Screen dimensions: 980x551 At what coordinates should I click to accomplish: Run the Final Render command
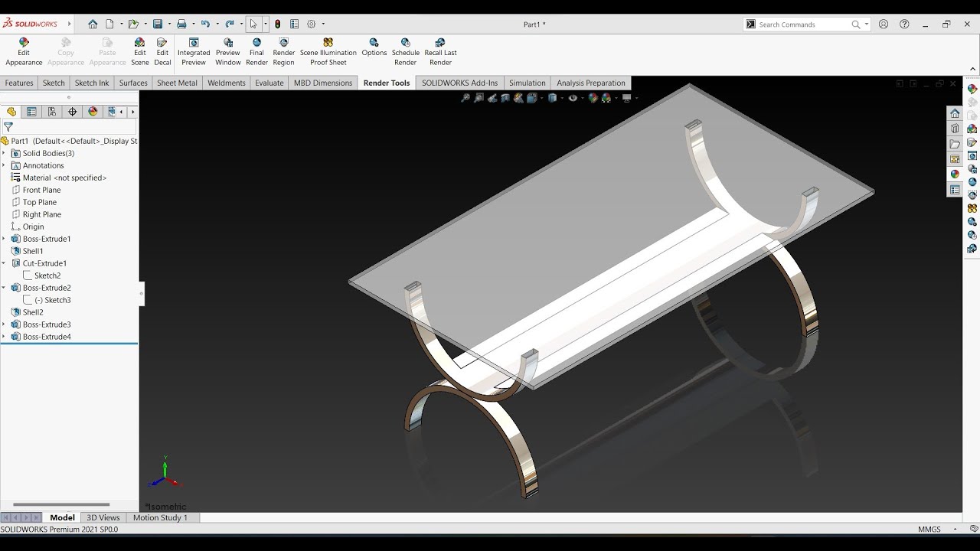point(256,52)
